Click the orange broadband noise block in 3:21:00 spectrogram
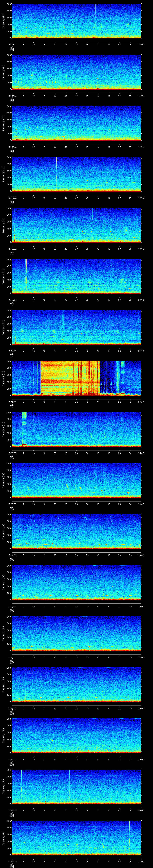Image resolution: width=153 pixels, height=868 pixels. click(x=70, y=378)
